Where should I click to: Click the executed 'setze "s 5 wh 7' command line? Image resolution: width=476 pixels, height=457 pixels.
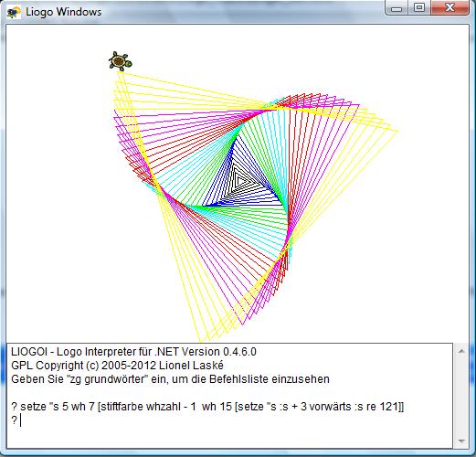pyautogui.click(x=207, y=407)
